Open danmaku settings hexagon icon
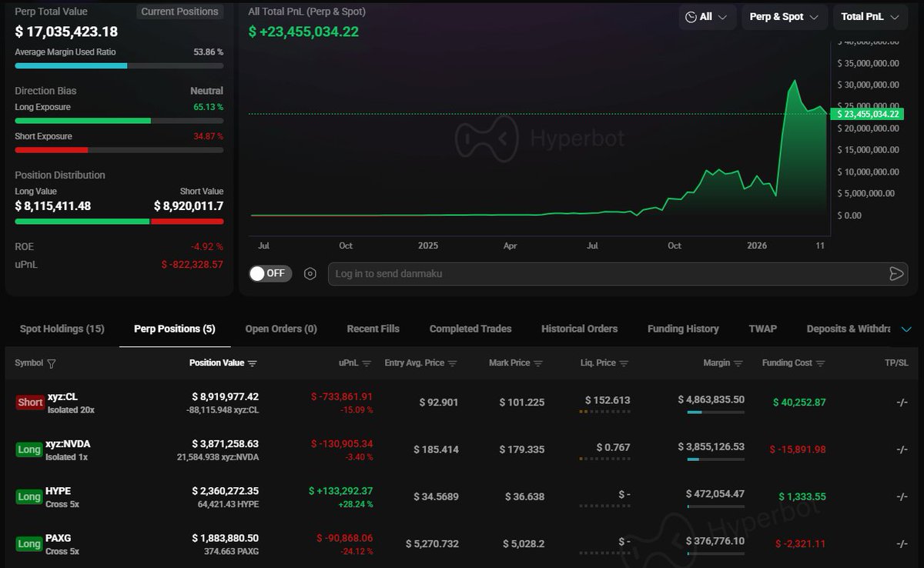Screen dimensions: 924x568 310,273
